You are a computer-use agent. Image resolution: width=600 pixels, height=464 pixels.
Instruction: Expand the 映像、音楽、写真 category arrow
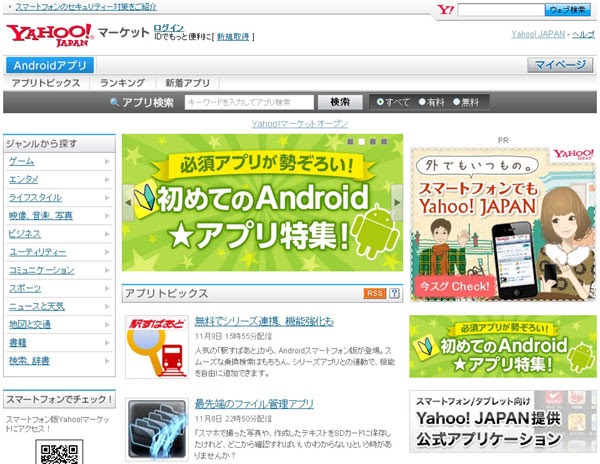pos(107,216)
